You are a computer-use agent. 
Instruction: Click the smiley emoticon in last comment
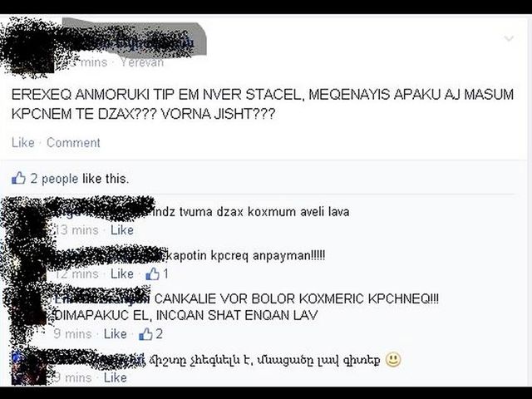pyautogui.click(x=393, y=360)
